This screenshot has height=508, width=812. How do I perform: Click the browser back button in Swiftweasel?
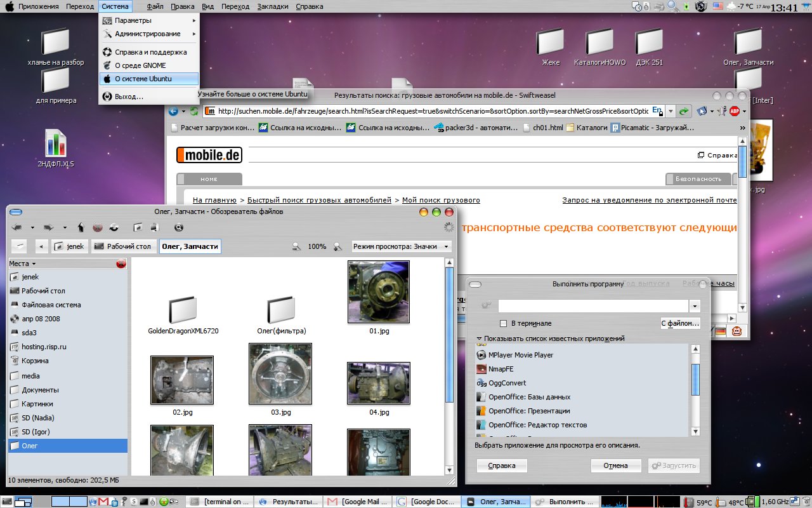pyautogui.click(x=173, y=111)
